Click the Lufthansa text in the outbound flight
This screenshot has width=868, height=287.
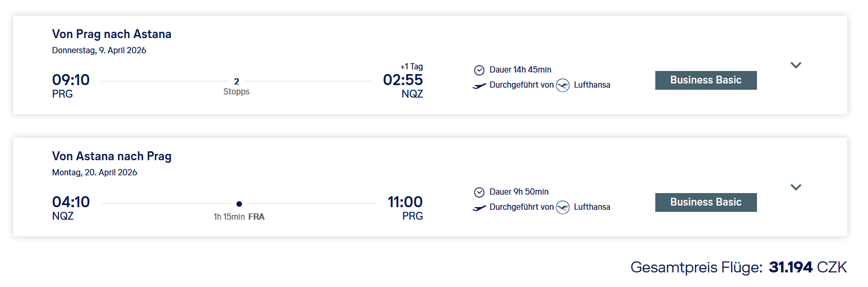tap(592, 85)
